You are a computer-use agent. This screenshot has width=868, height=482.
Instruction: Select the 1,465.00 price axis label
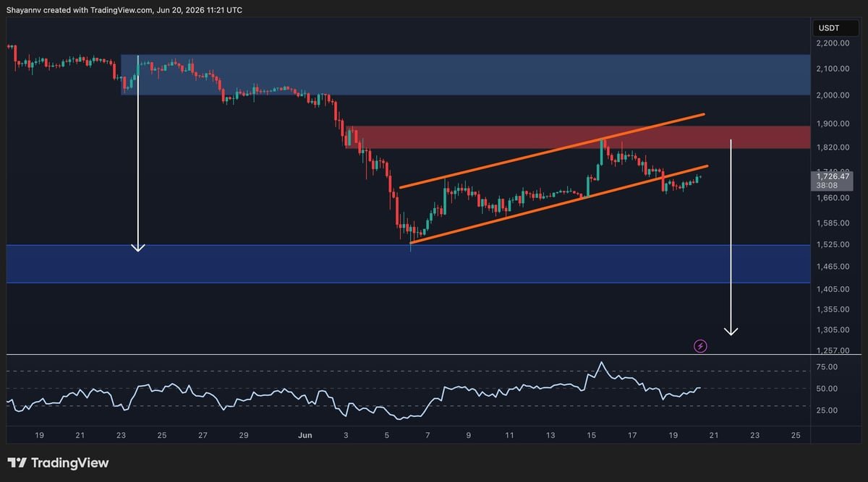coord(832,267)
